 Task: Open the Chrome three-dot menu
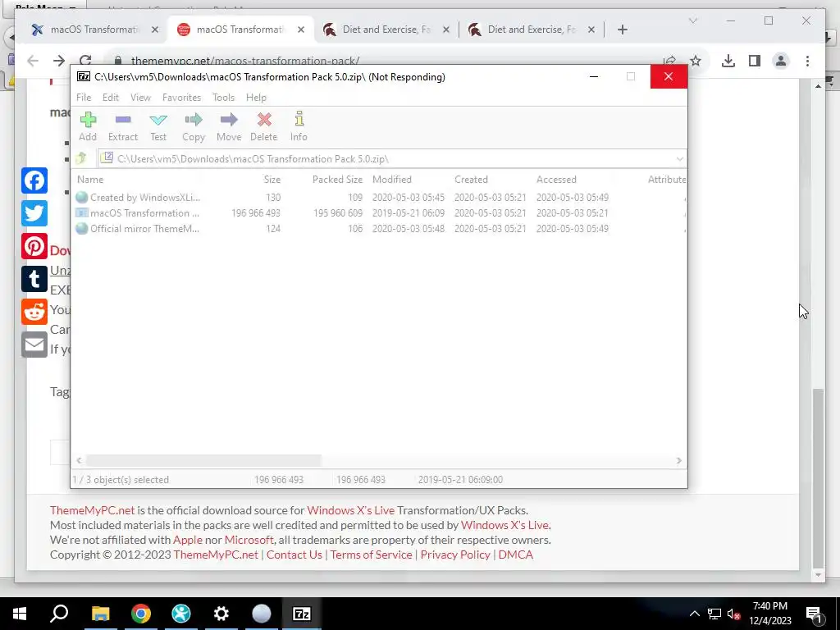807,61
